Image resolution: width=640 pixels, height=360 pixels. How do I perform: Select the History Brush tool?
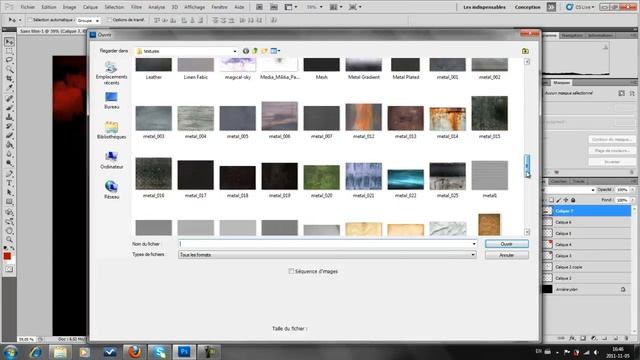[x=9, y=126]
